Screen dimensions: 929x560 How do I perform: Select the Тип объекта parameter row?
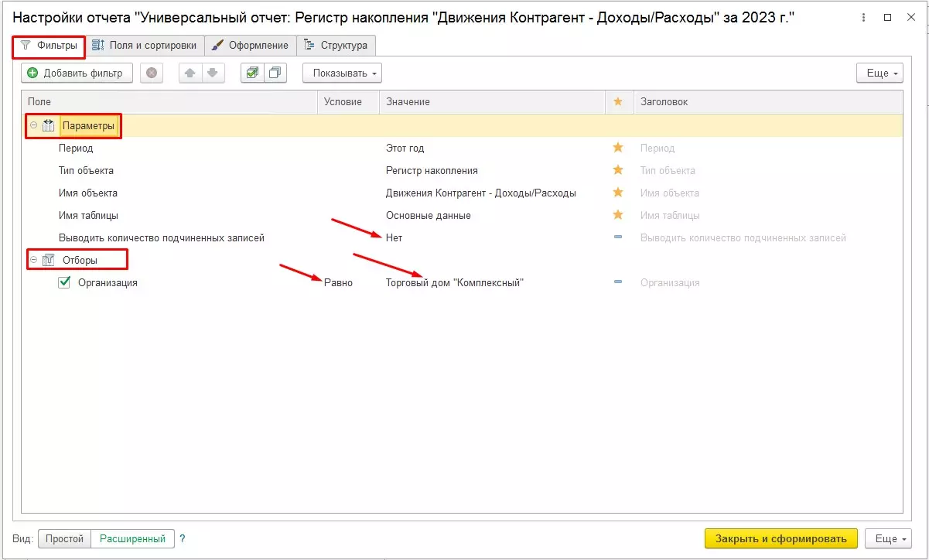[462, 170]
